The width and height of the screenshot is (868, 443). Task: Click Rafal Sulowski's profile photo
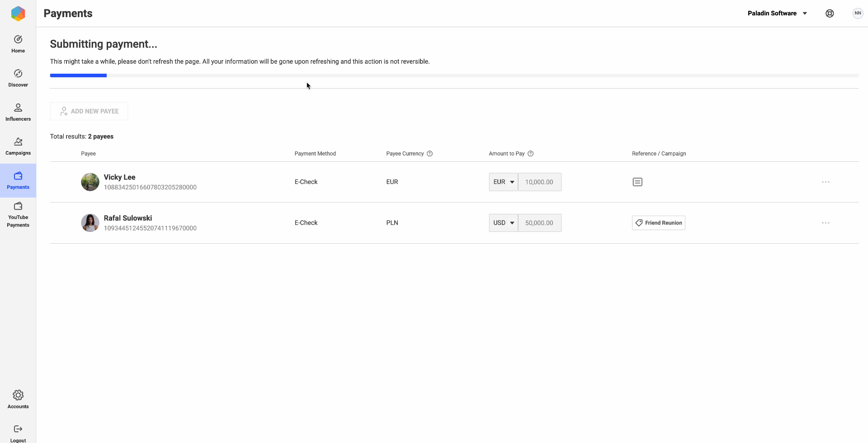(x=90, y=223)
